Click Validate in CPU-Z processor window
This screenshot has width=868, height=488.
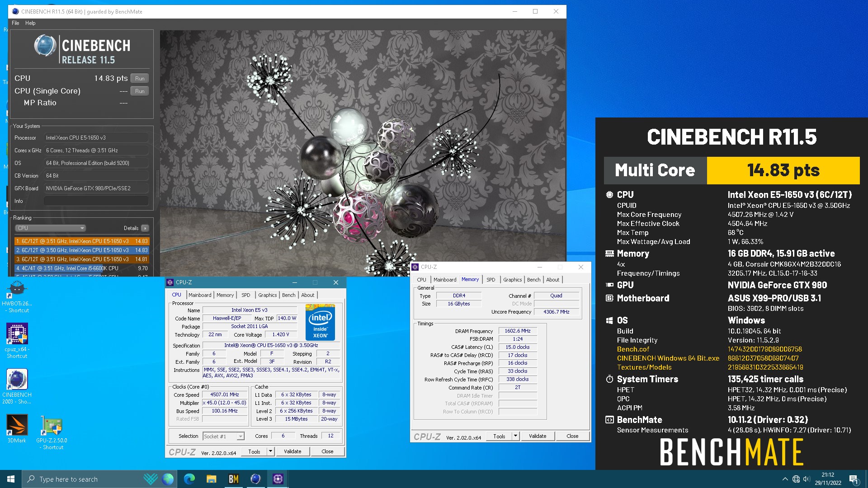292,451
